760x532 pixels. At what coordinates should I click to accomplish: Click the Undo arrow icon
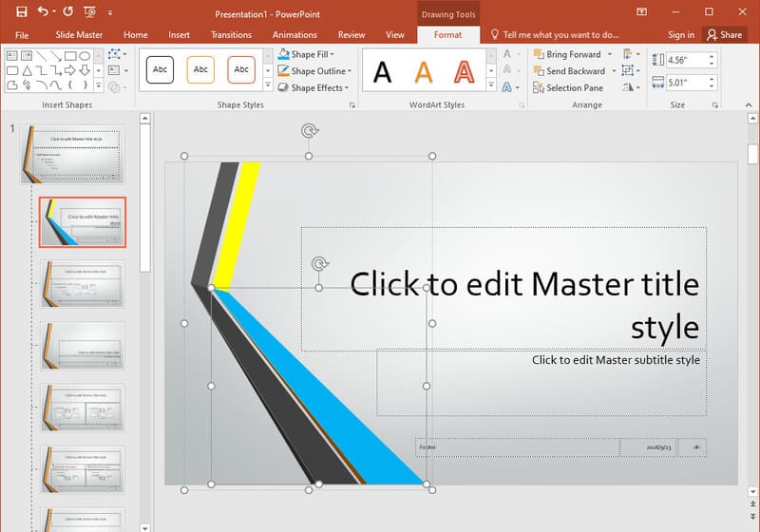[x=43, y=11]
